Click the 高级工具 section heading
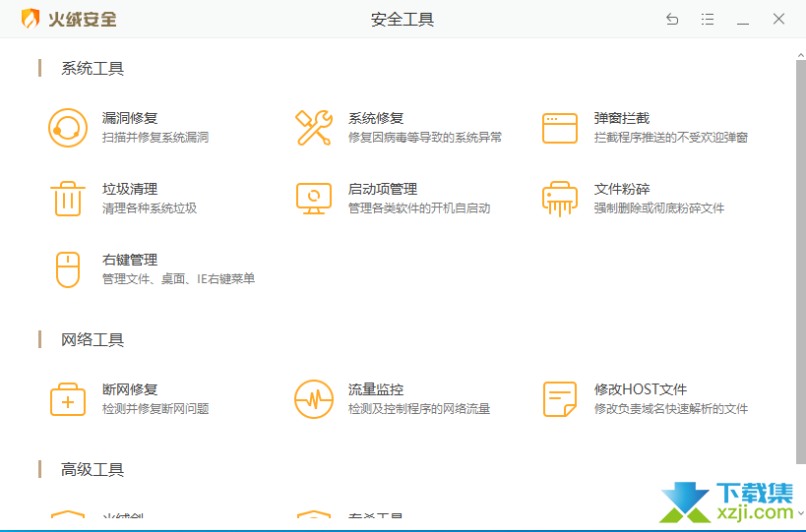This screenshot has height=532, width=806. [x=93, y=469]
